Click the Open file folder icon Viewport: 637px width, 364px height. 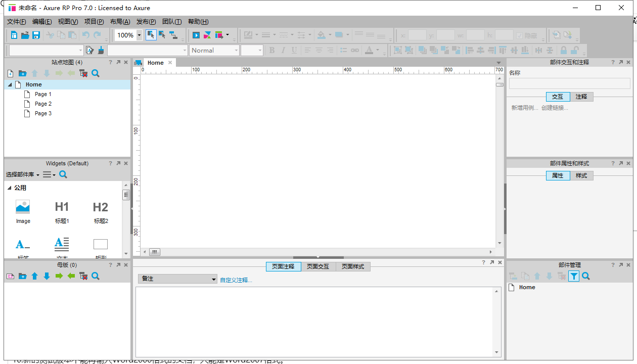tap(24, 35)
